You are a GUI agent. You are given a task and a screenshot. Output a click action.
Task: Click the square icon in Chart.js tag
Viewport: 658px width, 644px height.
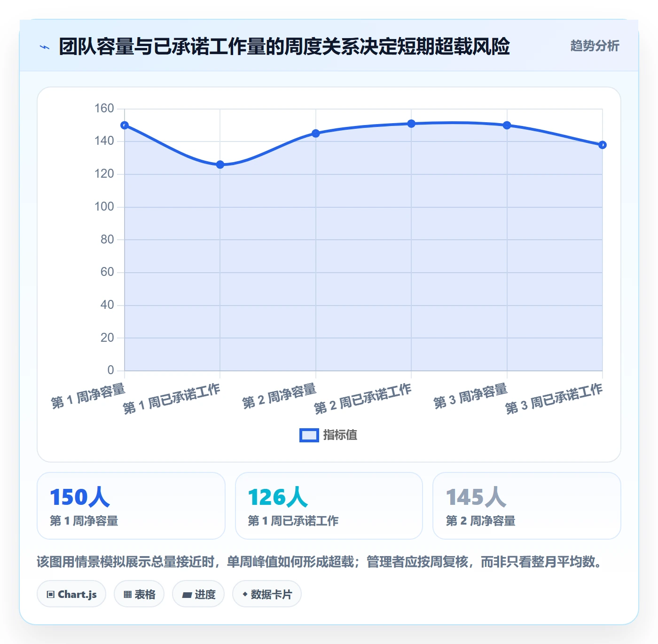[x=51, y=595]
